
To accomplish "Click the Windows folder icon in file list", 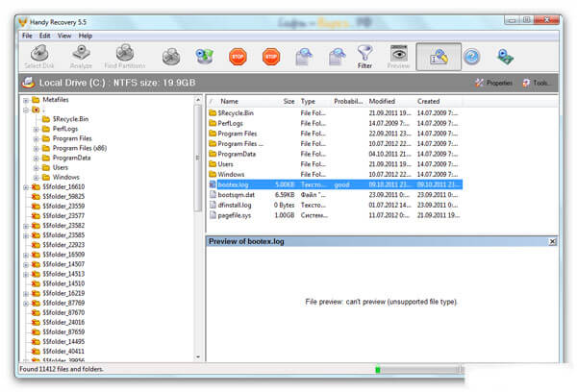I will [x=213, y=174].
